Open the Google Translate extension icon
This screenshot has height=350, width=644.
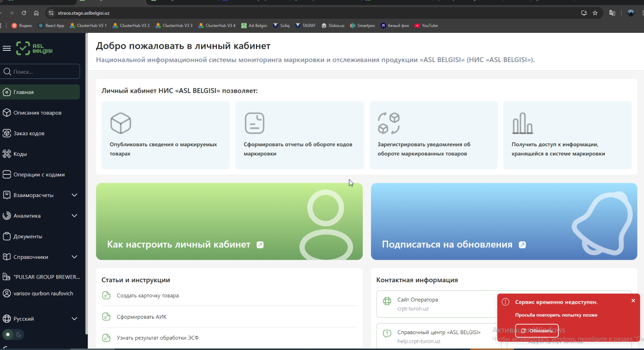tap(612, 13)
